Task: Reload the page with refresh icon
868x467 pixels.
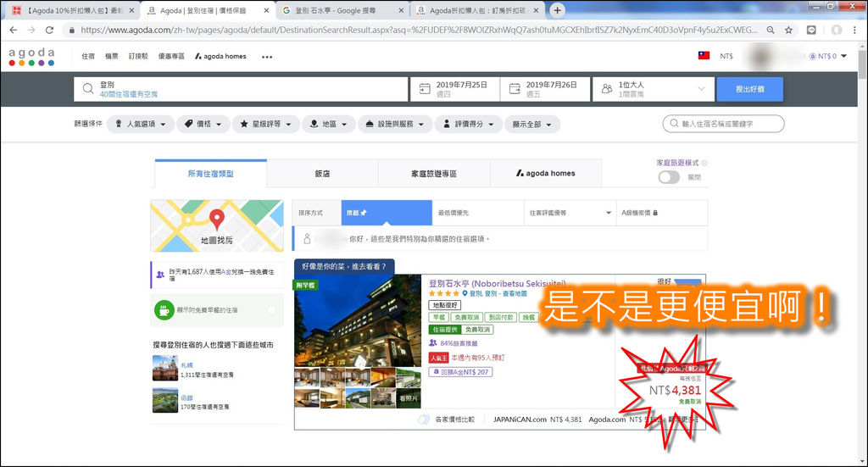Action: coord(50,30)
